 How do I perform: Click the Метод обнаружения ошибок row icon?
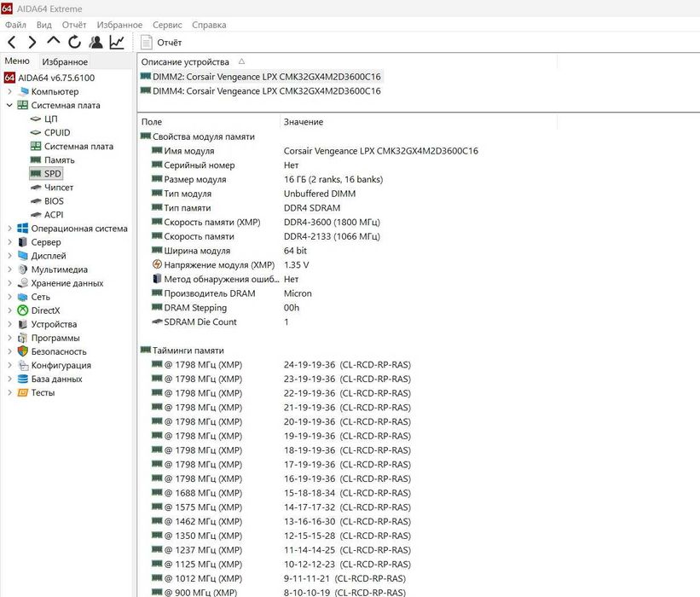coord(157,279)
